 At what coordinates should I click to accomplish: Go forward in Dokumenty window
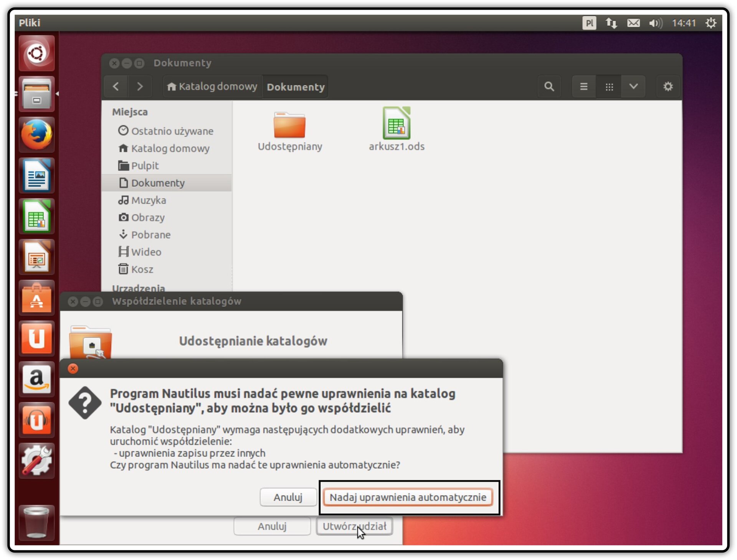[140, 87]
